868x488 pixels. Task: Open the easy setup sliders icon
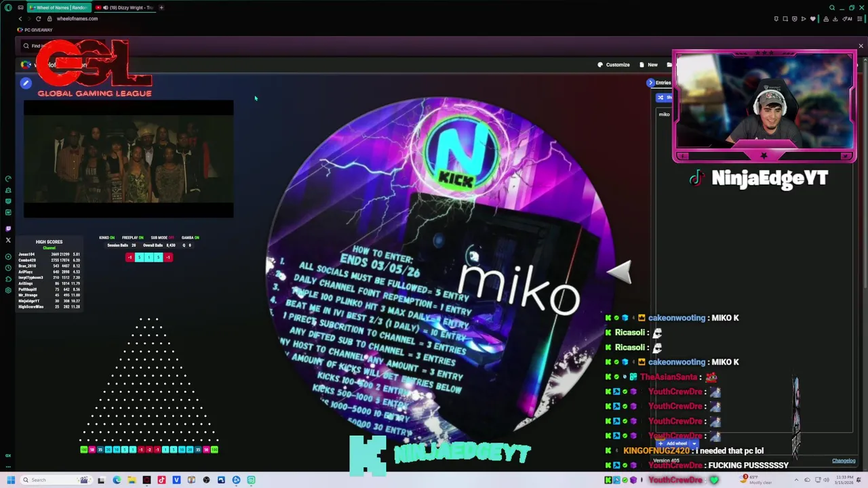tap(860, 18)
